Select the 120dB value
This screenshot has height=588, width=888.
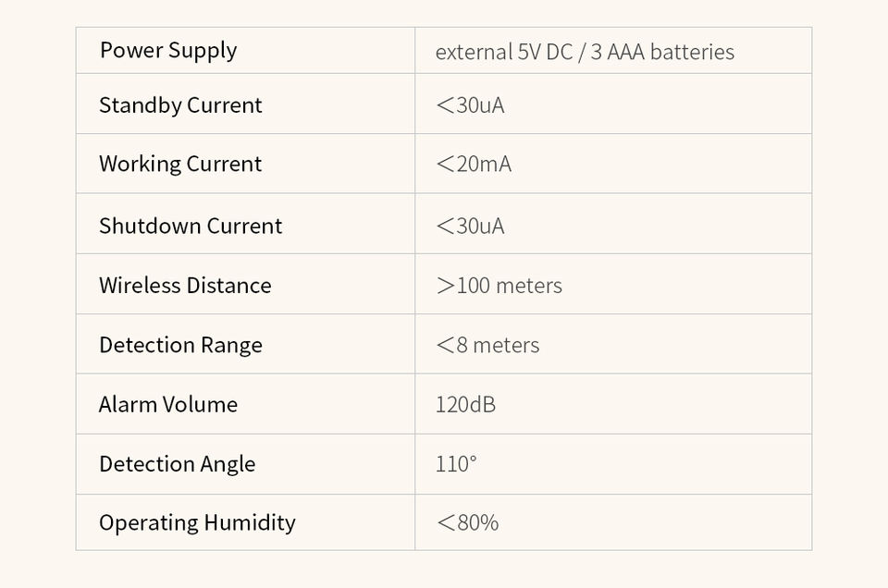(x=465, y=405)
